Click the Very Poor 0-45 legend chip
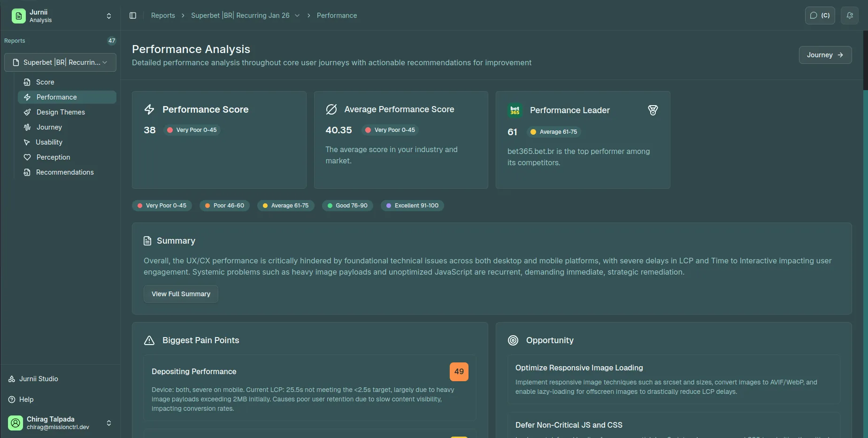This screenshot has width=868, height=438. tap(162, 206)
